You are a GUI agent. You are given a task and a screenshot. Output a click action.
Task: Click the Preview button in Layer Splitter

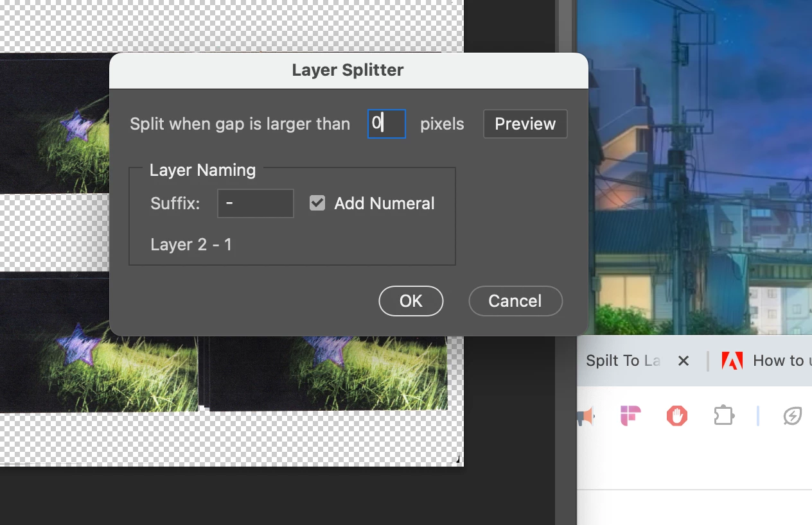tap(525, 124)
